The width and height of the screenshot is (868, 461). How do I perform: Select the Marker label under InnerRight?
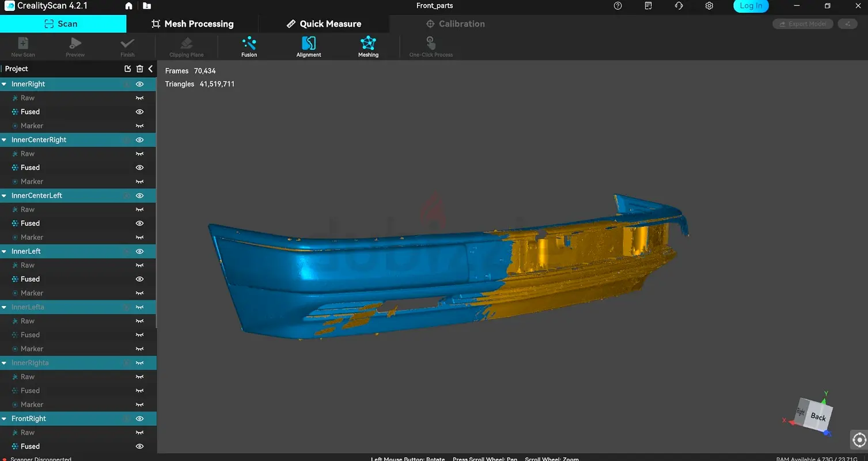(x=32, y=126)
